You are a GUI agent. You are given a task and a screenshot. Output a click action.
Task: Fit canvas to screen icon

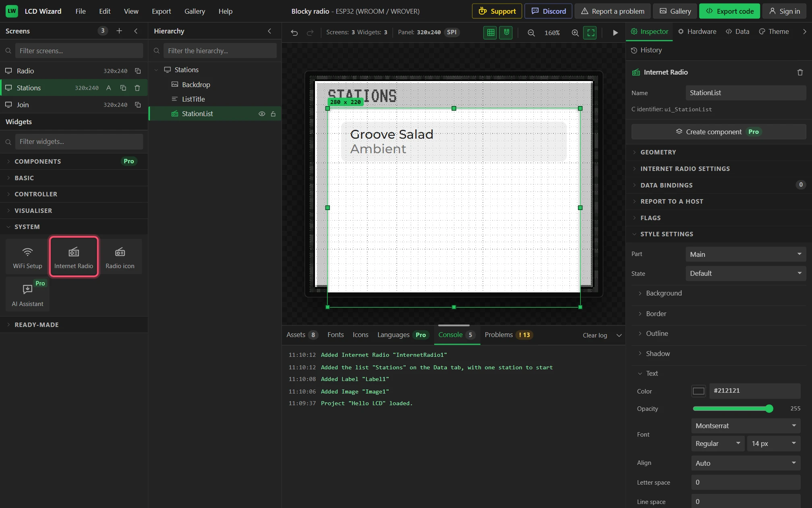tap(590, 33)
